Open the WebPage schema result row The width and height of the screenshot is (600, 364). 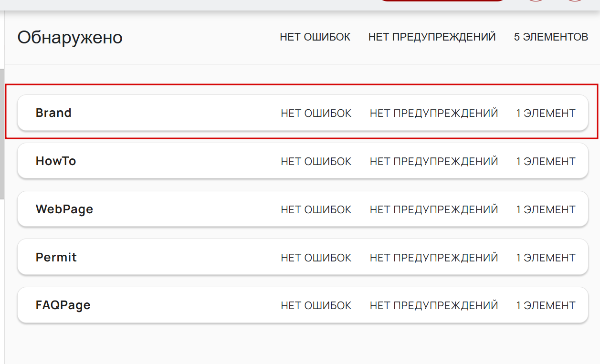pyautogui.click(x=64, y=209)
